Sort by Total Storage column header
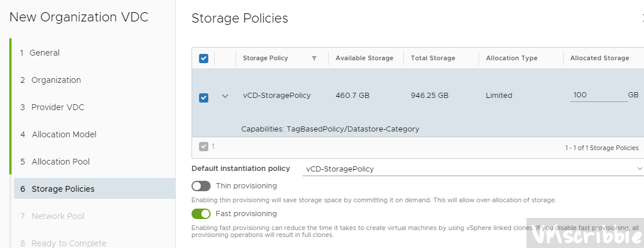The width and height of the screenshot is (644, 248). [x=433, y=58]
